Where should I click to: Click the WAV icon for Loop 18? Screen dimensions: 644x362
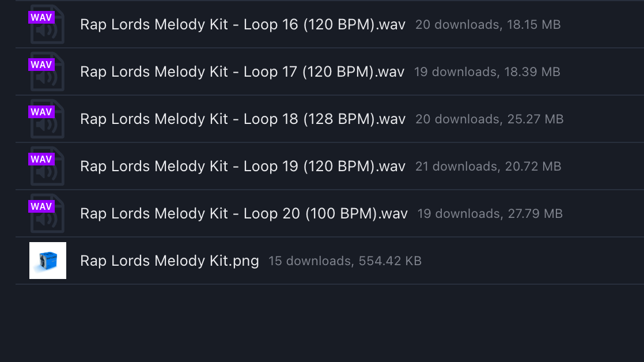[41, 111]
